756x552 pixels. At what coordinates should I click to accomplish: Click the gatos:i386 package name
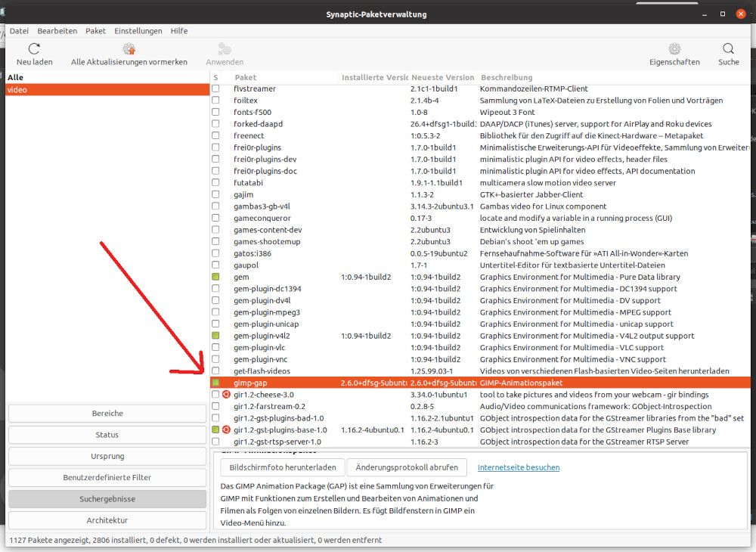click(x=253, y=253)
